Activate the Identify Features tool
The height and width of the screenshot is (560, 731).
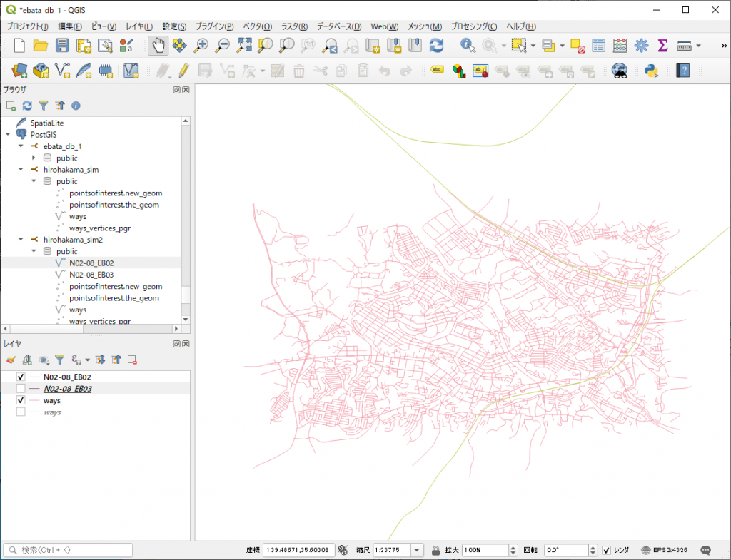point(468,46)
